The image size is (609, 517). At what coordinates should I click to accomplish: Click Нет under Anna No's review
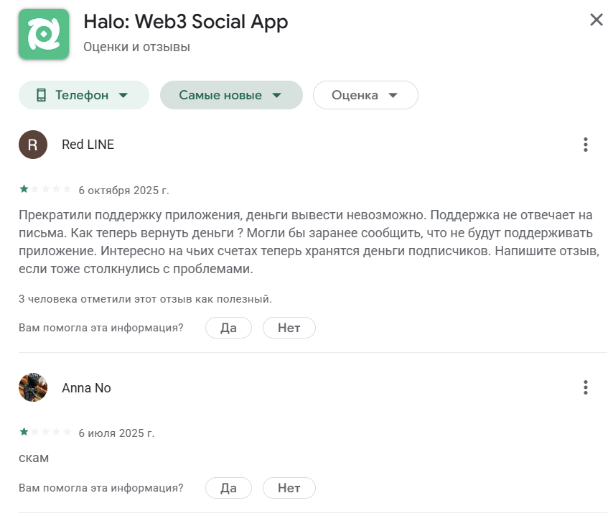(x=289, y=488)
